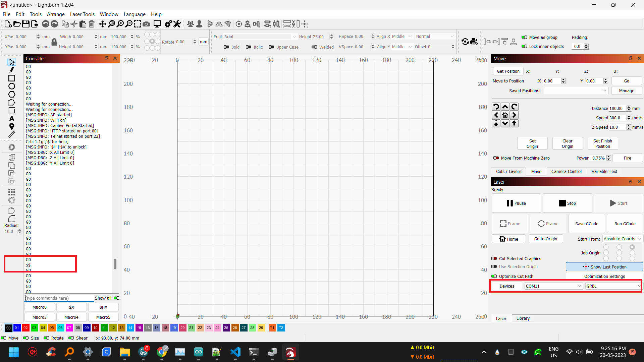Toggle the console Show all switch
Screen dimensions: 644x362
click(x=116, y=298)
